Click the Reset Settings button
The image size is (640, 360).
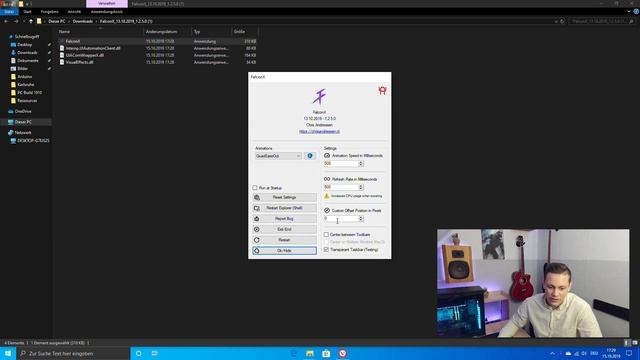pos(284,197)
